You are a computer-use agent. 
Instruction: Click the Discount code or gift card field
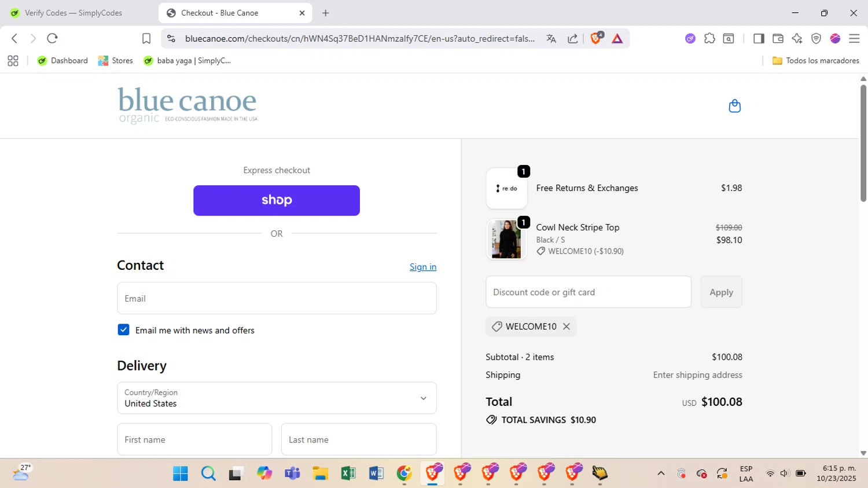tap(589, 292)
